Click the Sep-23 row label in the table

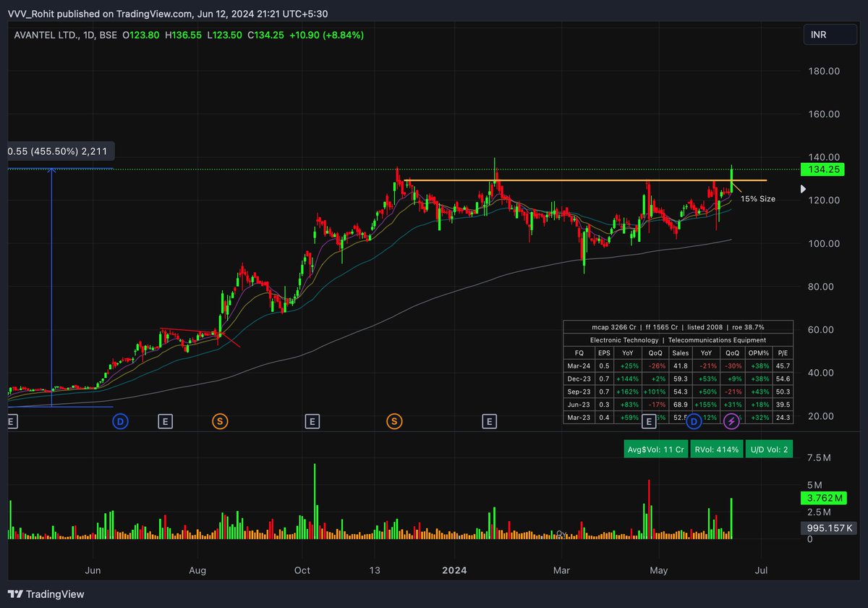point(579,392)
